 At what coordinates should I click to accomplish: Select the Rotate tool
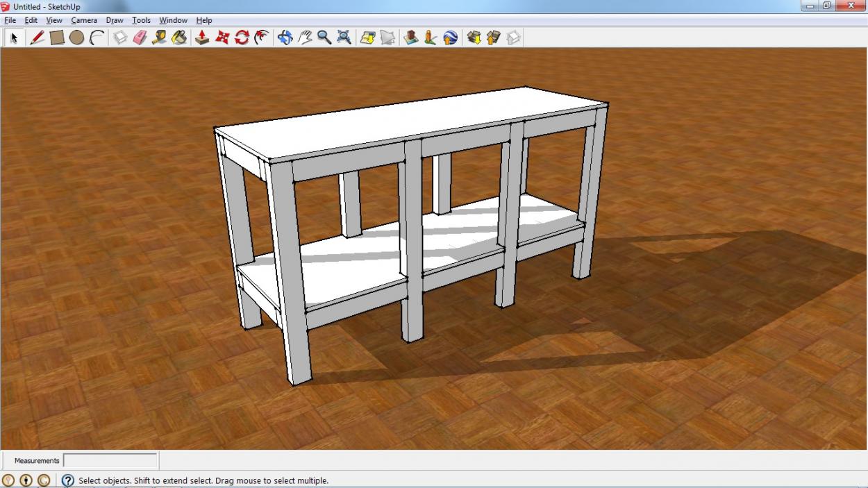tap(242, 37)
